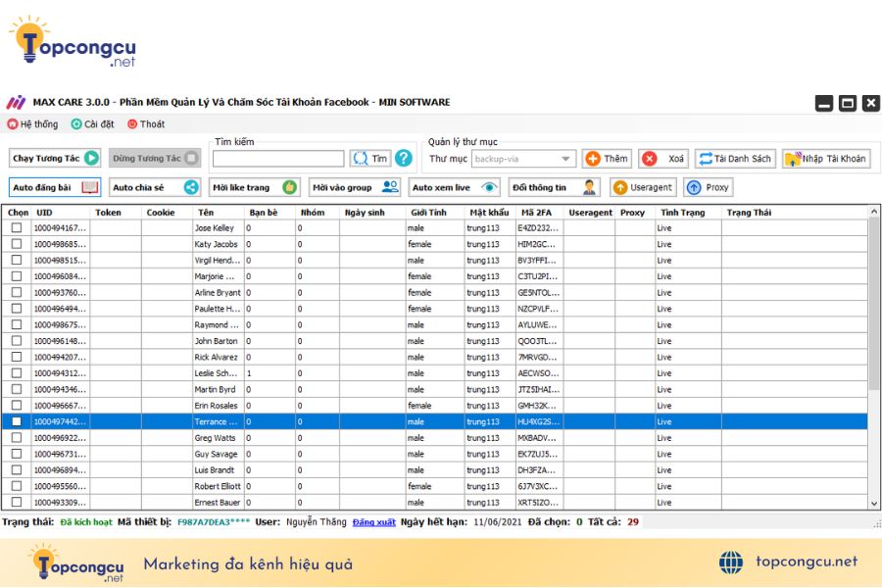Open the Useragent settings button
Image resolution: width=882 pixels, height=588 pixels.
tap(643, 187)
